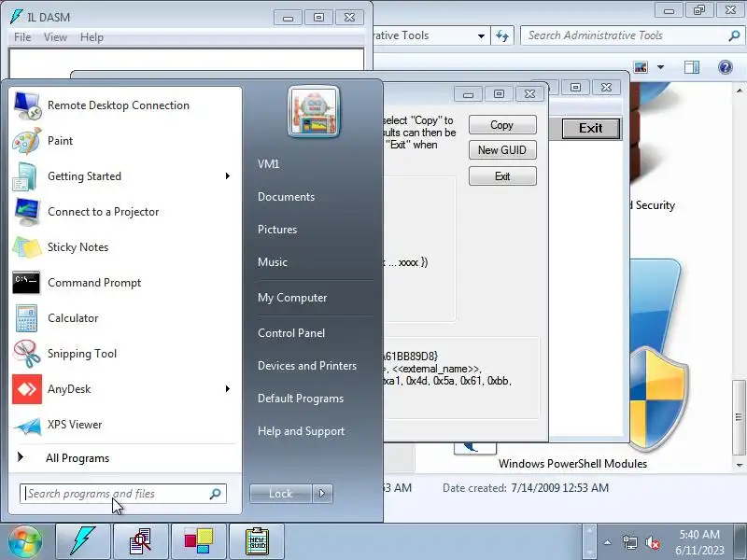Open the Help icon in Administrative Tools
Image resolution: width=747 pixels, height=560 pixels.
(x=726, y=67)
